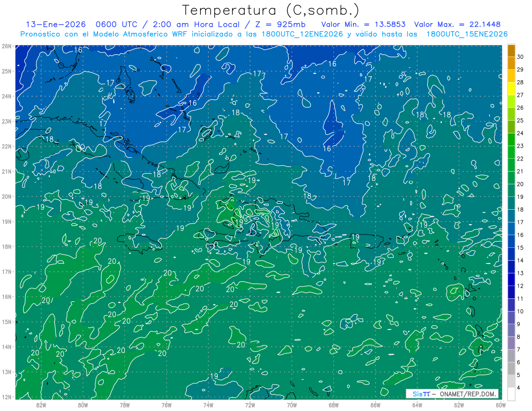Click the '13-Ene-2026' date text
The image size is (532, 411).
(x=55, y=24)
